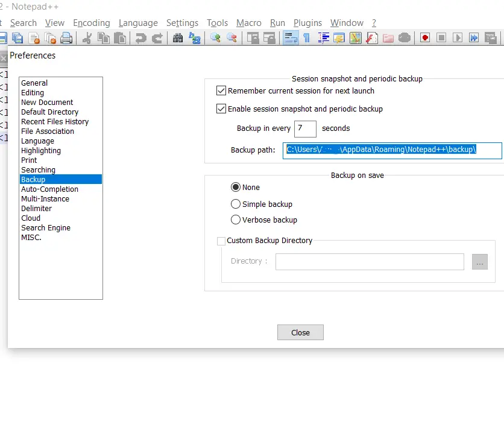Viewport: 504px width, 421px height.
Task: Select the Simple backup radio option
Action: click(236, 204)
